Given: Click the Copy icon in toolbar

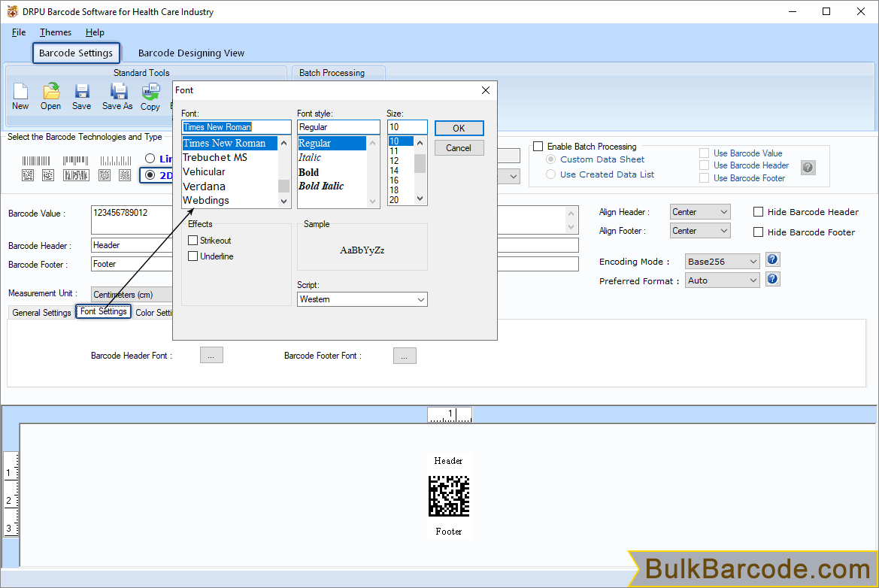Looking at the screenshot, I should tap(151, 92).
